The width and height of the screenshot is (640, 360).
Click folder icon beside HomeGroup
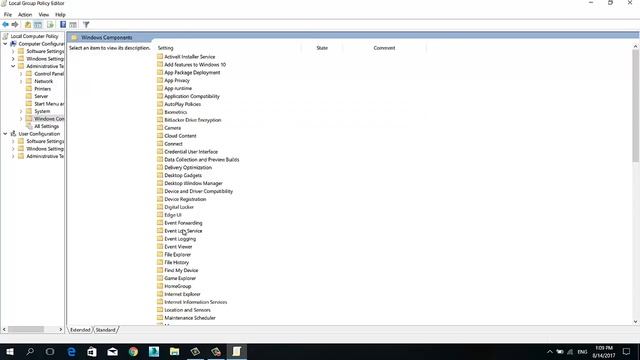pyautogui.click(x=160, y=286)
